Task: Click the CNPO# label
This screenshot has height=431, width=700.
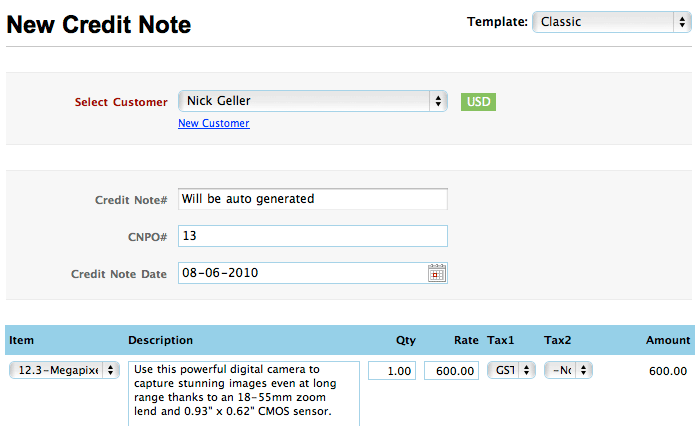Action: pyautogui.click(x=147, y=237)
